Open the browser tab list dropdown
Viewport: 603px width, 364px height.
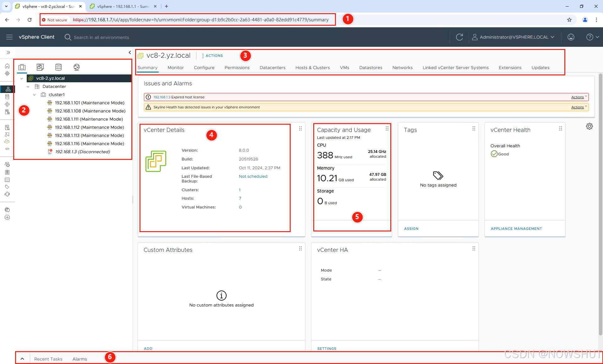[6, 6]
